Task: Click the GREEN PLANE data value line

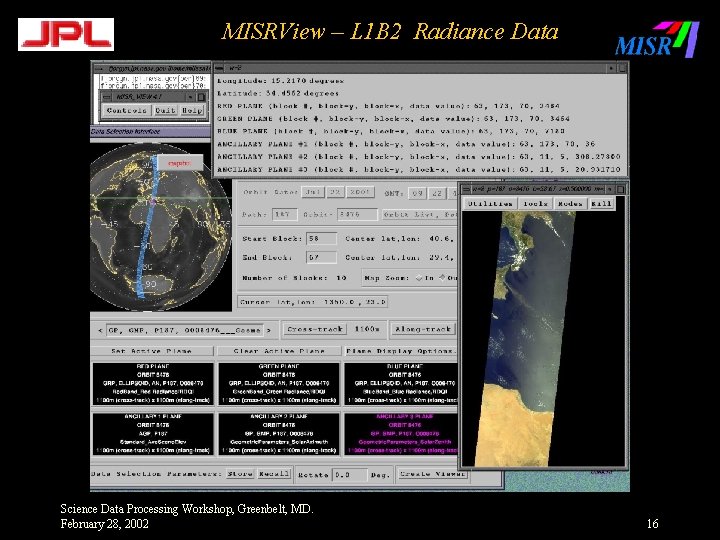Action: pyautogui.click(x=393, y=118)
